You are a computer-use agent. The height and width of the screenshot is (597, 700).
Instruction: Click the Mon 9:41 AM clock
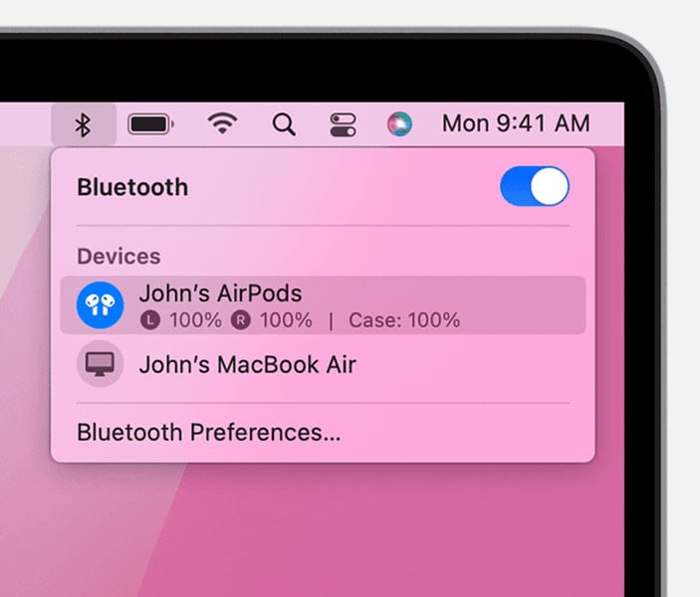pyautogui.click(x=516, y=123)
